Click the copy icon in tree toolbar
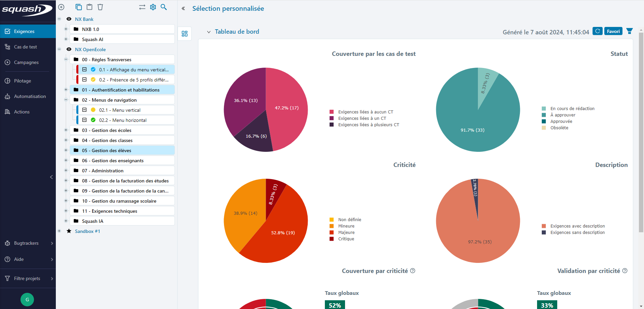The height and width of the screenshot is (309, 644). [x=79, y=7]
